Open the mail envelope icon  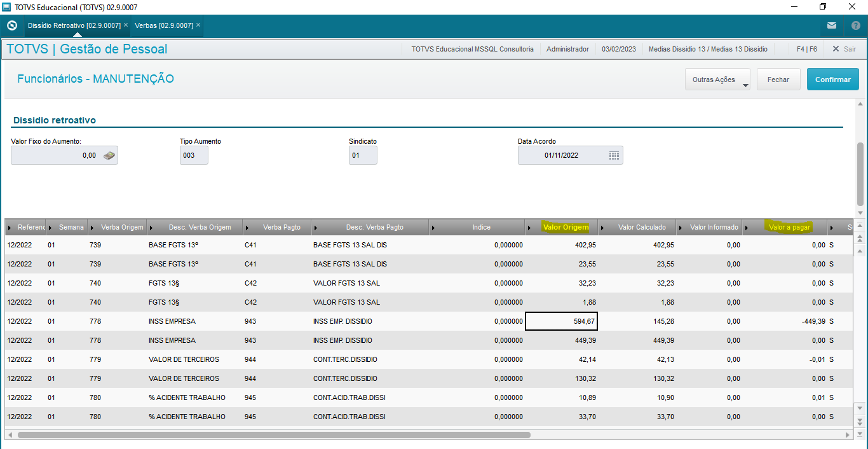[832, 25]
